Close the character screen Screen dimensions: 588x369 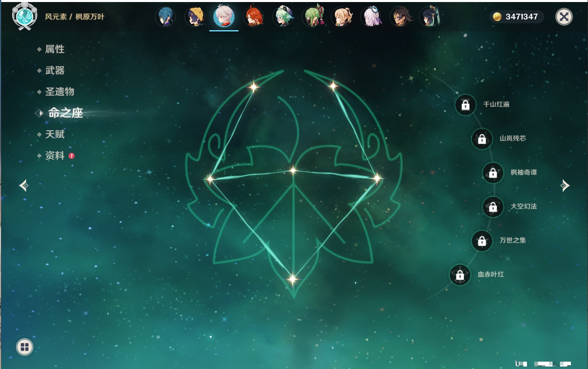click(564, 17)
